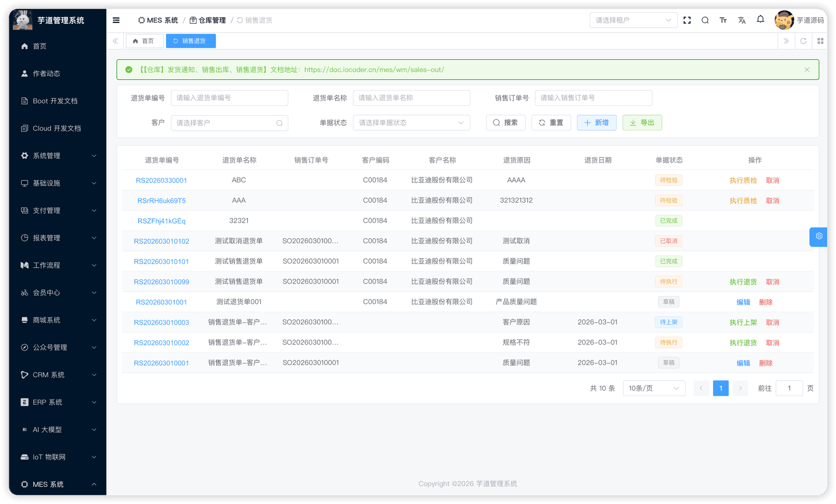
Task: Change page size via 10条/页 selector
Action: click(x=654, y=388)
